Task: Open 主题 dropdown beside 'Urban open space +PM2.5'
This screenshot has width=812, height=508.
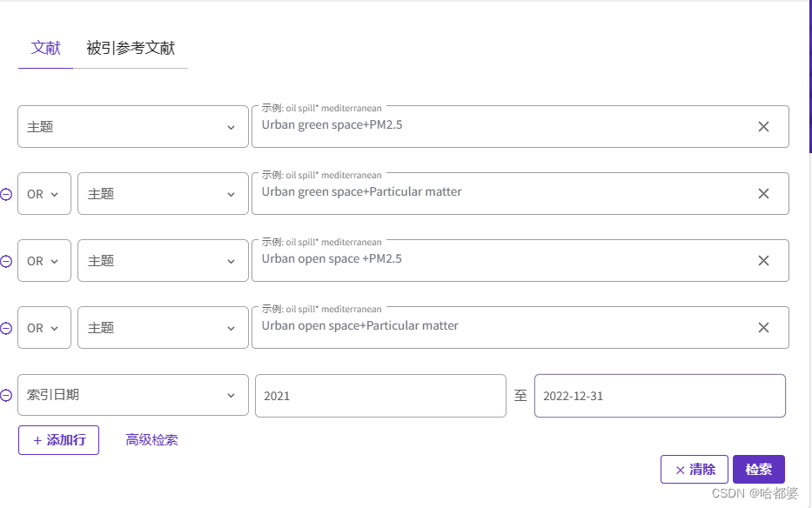Action: pos(163,260)
